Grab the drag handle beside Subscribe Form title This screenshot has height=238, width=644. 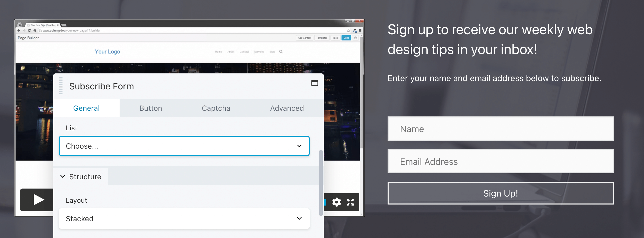pos(61,86)
